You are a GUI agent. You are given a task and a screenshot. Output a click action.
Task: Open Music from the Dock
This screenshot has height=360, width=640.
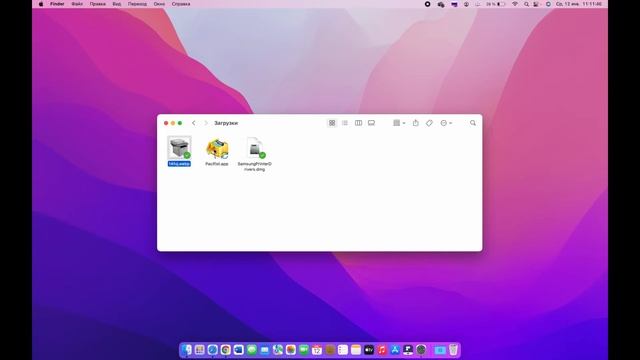(x=382, y=350)
